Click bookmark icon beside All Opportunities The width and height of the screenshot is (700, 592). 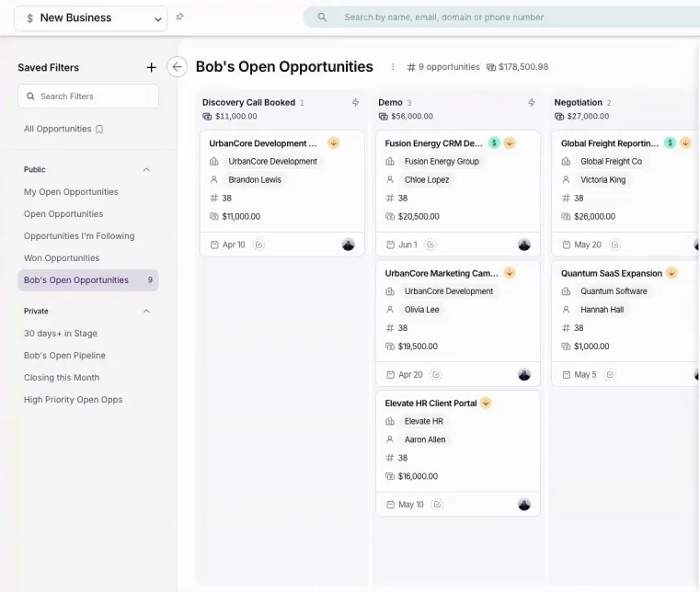pyautogui.click(x=99, y=130)
